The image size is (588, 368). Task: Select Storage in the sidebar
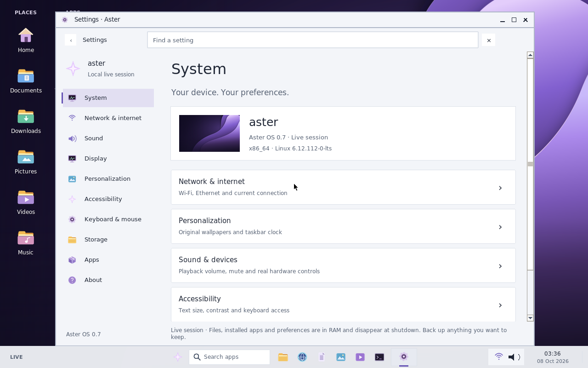pos(108,240)
